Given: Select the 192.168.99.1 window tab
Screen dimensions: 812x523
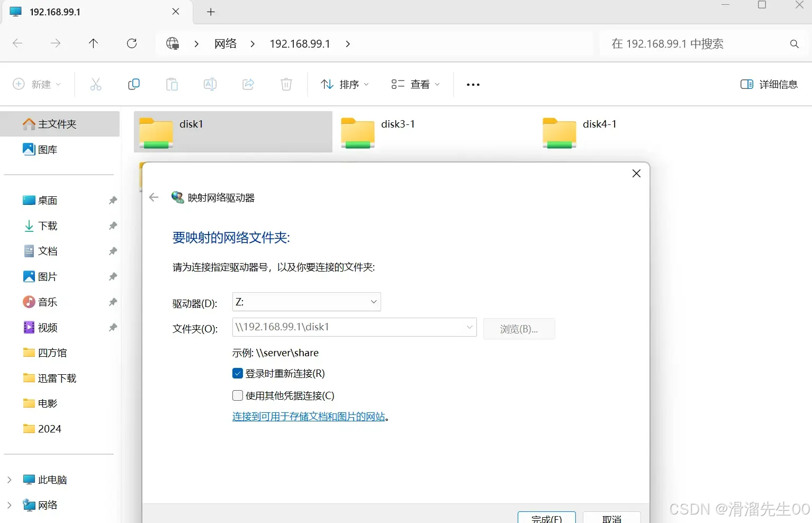Looking at the screenshot, I should coord(95,12).
